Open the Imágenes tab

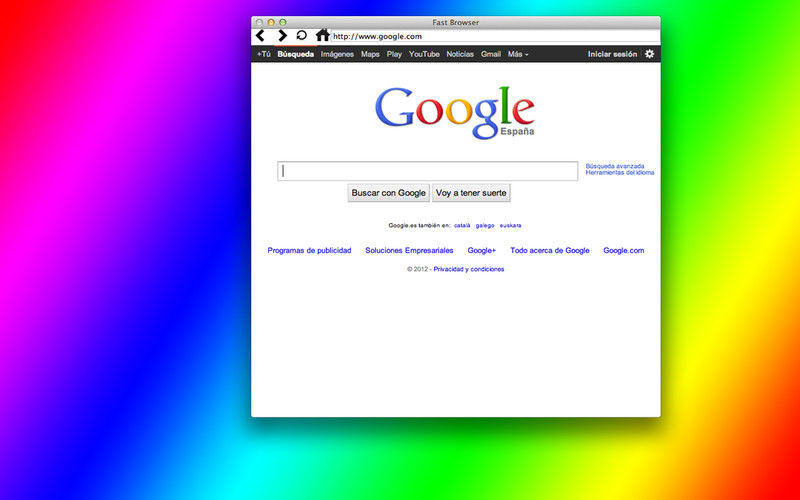pos(337,54)
